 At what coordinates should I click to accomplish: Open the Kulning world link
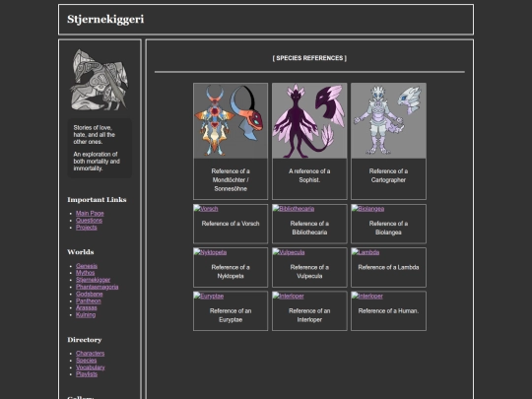pos(86,315)
